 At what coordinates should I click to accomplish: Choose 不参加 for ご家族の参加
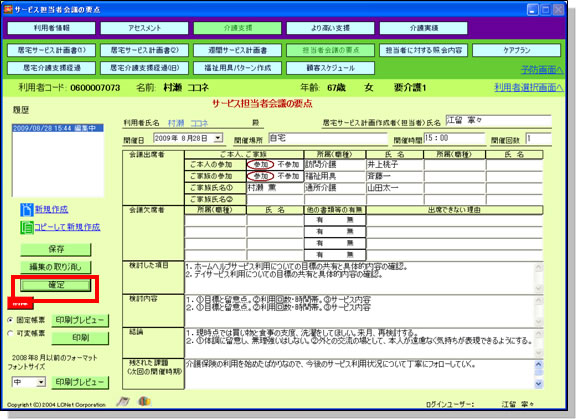click(288, 176)
